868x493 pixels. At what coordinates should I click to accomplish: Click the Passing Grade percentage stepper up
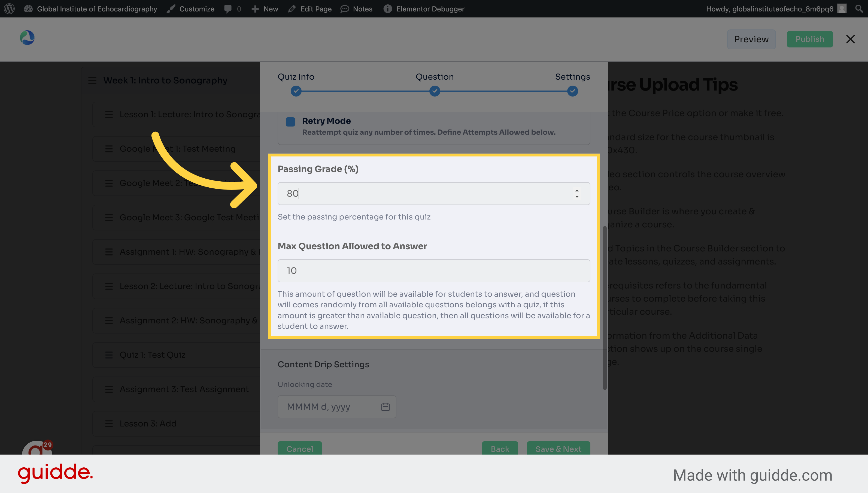(576, 190)
